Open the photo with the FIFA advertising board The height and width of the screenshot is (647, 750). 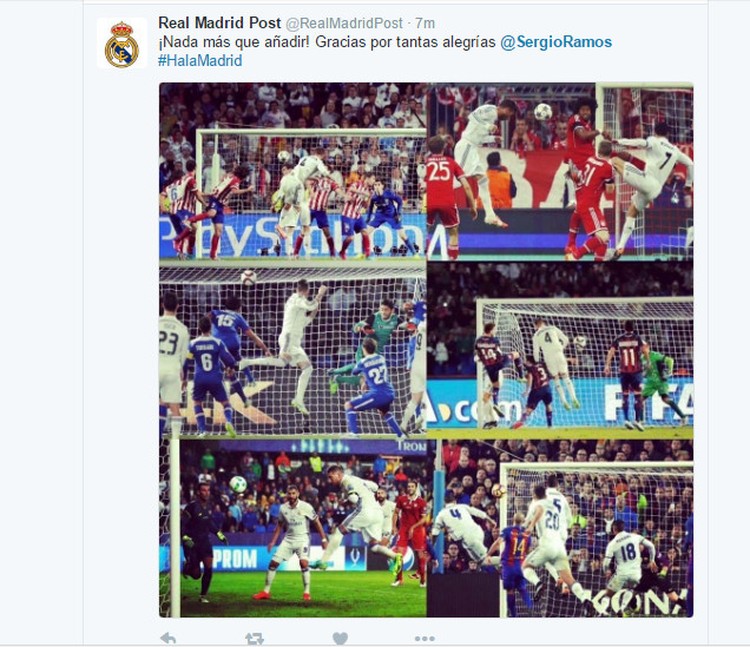pos(560,351)
